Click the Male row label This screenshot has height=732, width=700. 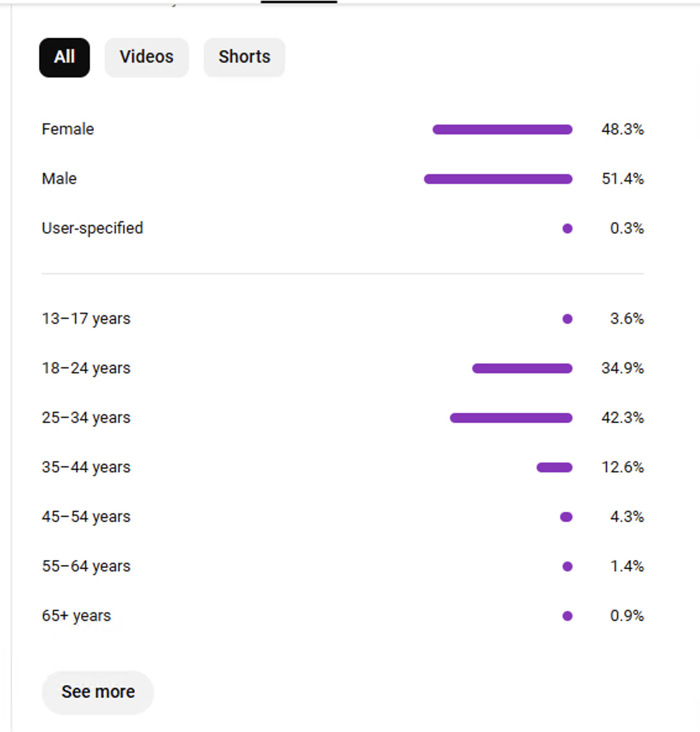[x=59, y=178]
